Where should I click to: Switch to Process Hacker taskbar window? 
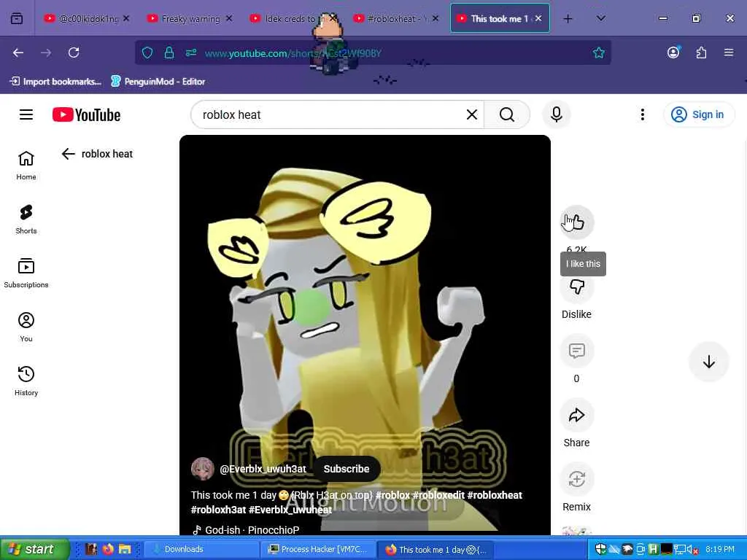click(319, 549)
